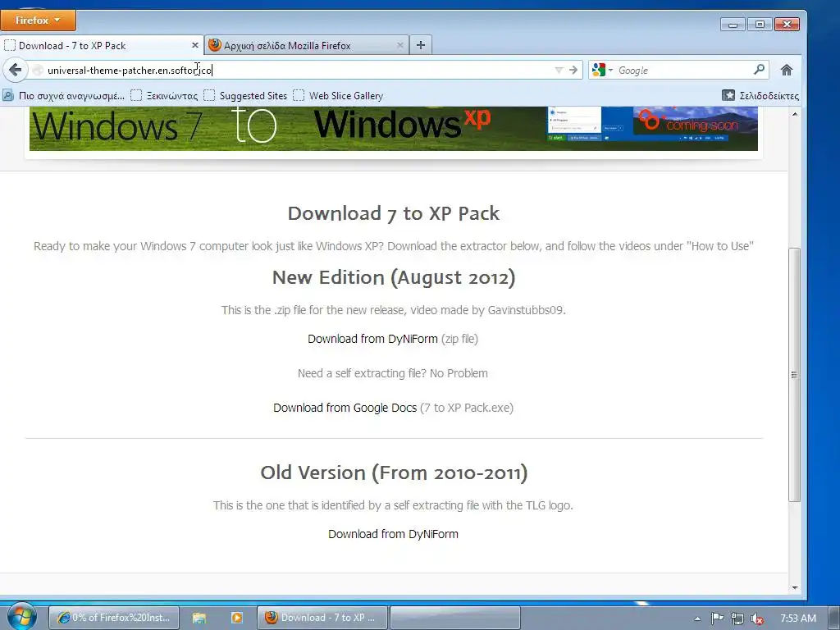
Task: Show hidden tray icons arrow
Action: coord(697,619)
